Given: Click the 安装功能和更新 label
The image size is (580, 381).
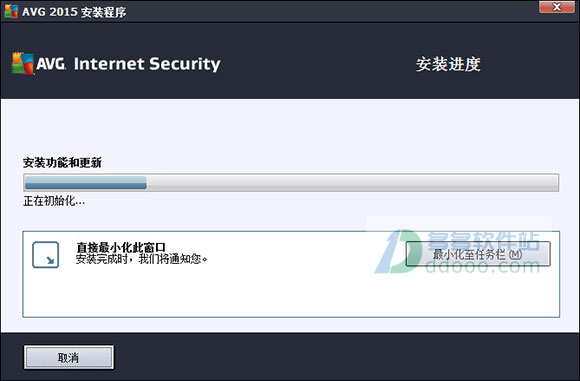Looking at the screenshot, I should point(62,162).
